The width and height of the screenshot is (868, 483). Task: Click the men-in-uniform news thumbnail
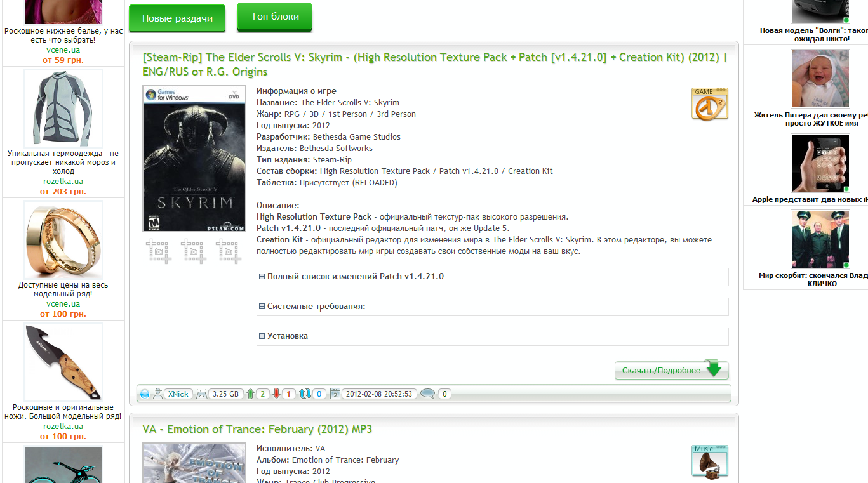(820, 239)
